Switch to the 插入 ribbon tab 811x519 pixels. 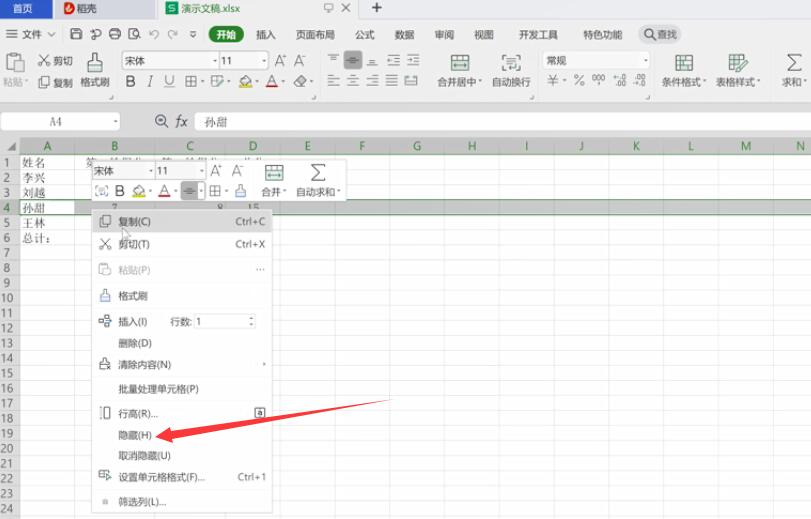[265, 34]
